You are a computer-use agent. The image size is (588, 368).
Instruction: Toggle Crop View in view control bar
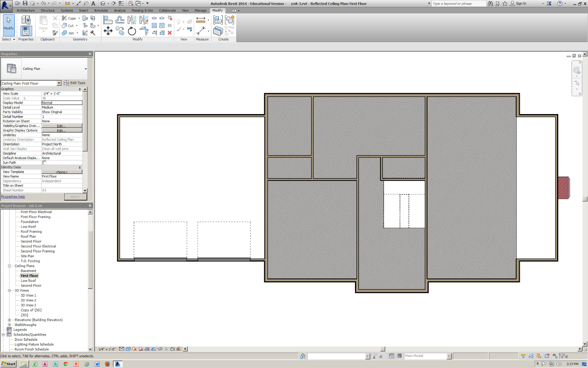[147, 349]
